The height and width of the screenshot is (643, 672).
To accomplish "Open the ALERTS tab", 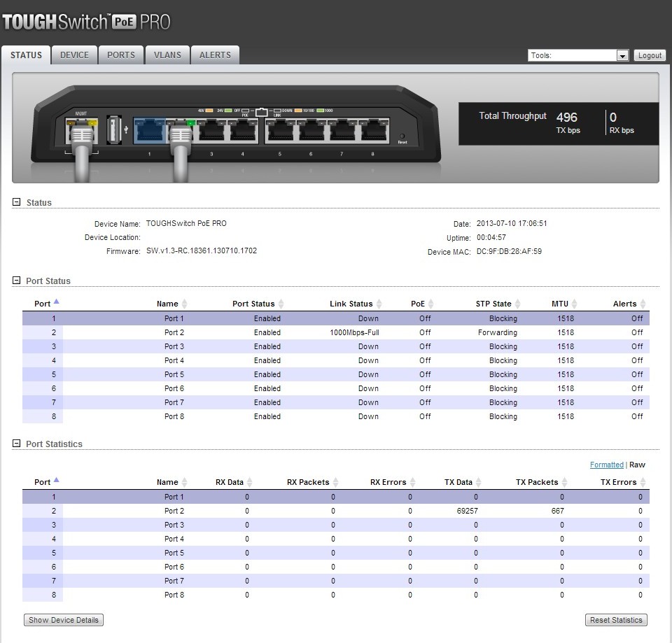I will click(215, 55).
